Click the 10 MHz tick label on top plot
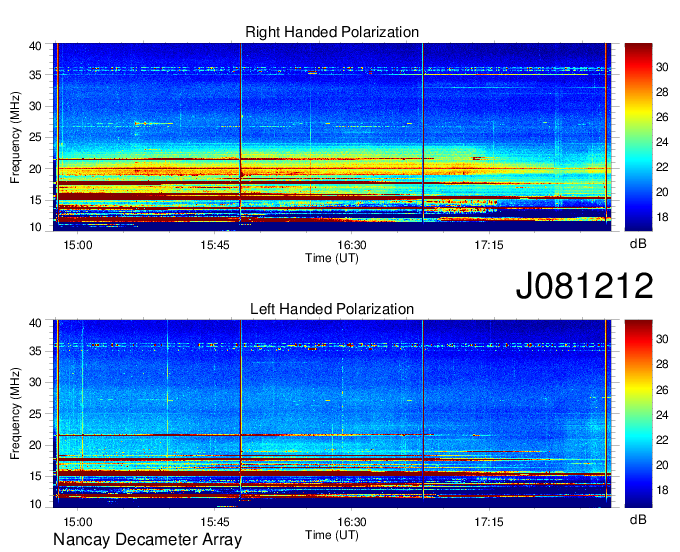The image size is (680, 552). coord(35,227)
